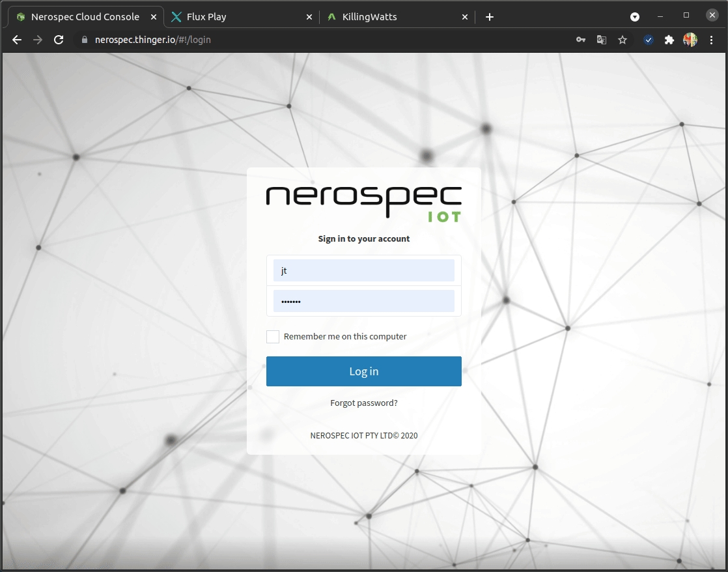The image size is (728, 572).
Task: Close the Flux Play tab
Action: tap(309, 17)
